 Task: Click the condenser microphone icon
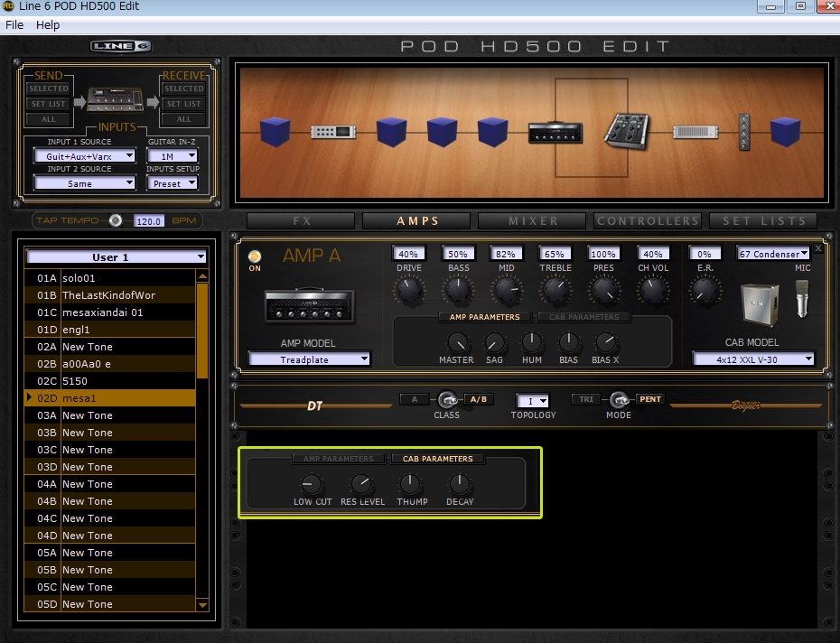(802, 299)
